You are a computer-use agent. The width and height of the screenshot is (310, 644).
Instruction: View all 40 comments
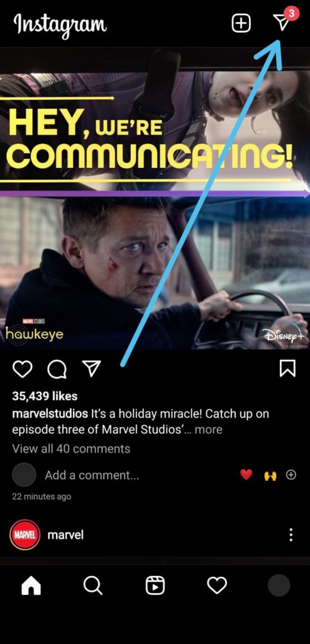tap(71, 448)
